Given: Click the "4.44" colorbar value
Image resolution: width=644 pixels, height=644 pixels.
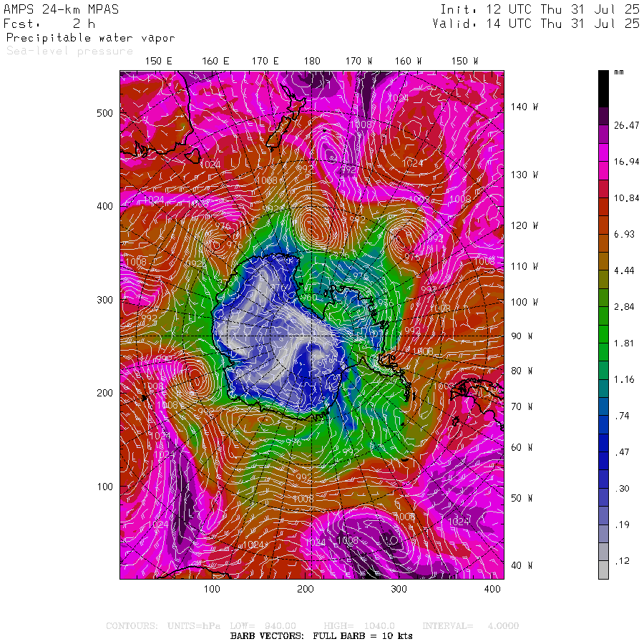Looking at the screenshot, I should coord(624,270).
